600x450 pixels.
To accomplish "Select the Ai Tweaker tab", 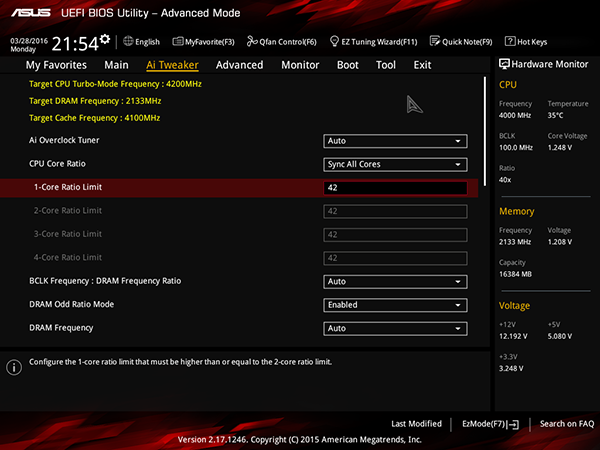I will 172,65.
